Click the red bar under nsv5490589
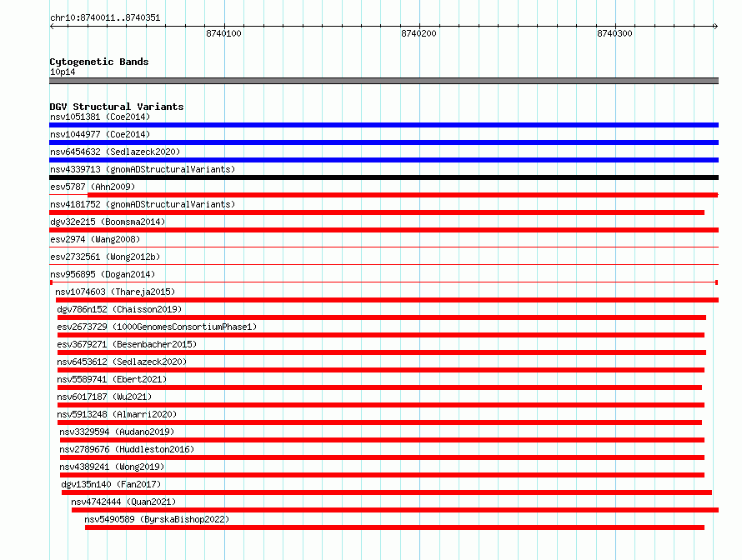The image size is (742, 560). [x=394, y=527]
